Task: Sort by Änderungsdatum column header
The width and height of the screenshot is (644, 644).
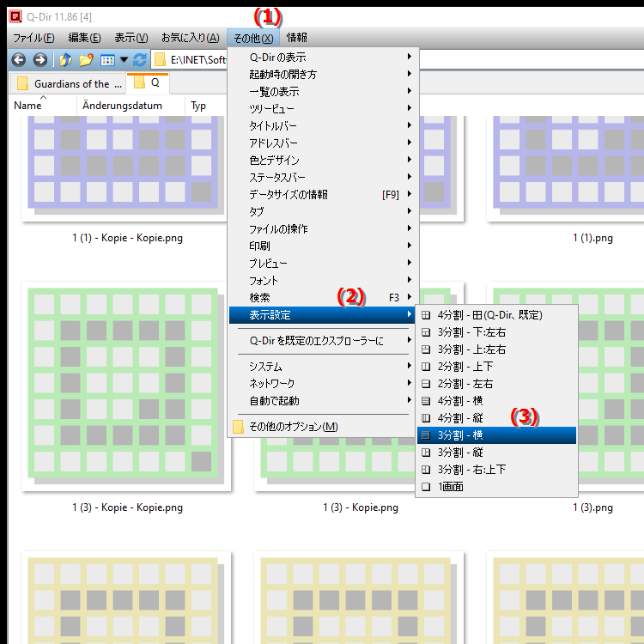Action: pos(131,106)
